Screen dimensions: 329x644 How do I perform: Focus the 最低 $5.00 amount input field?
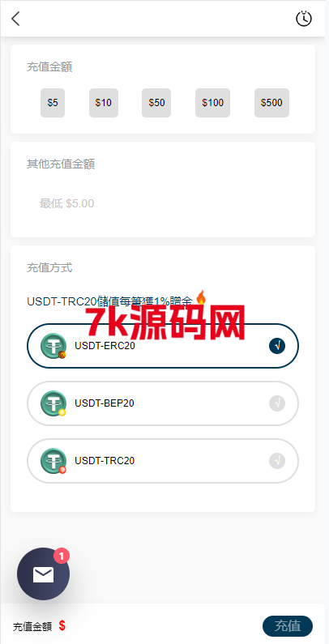(x=163, y=203)
